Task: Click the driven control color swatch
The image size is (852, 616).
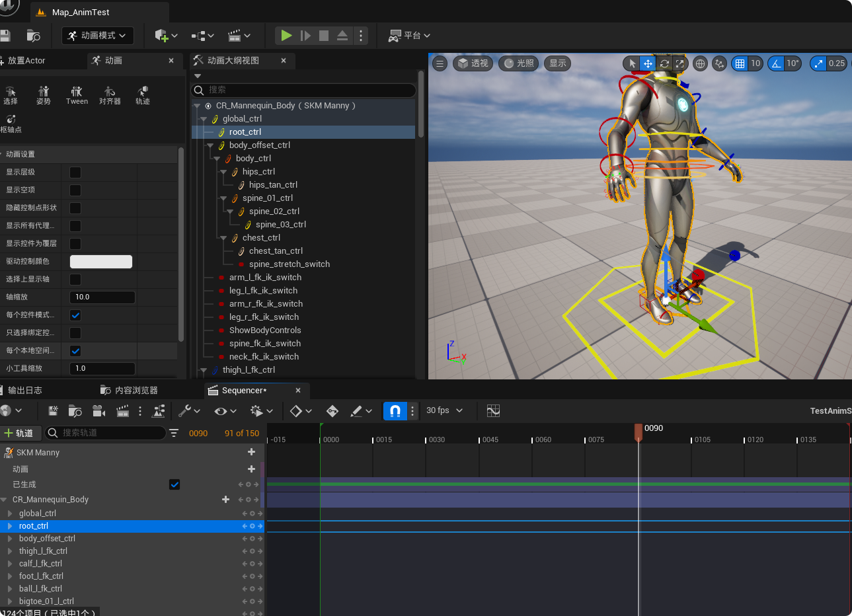Action: 101,262
